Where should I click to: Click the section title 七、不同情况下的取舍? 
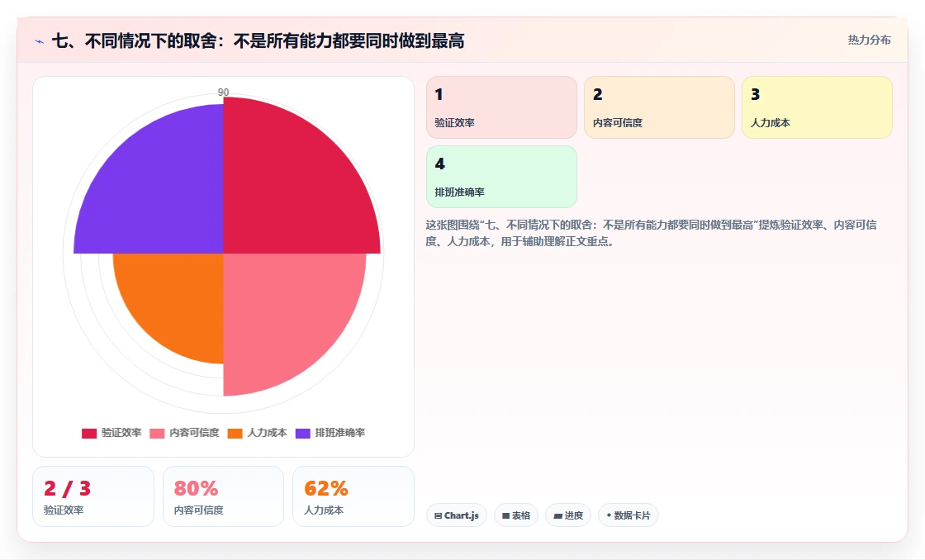258,41
